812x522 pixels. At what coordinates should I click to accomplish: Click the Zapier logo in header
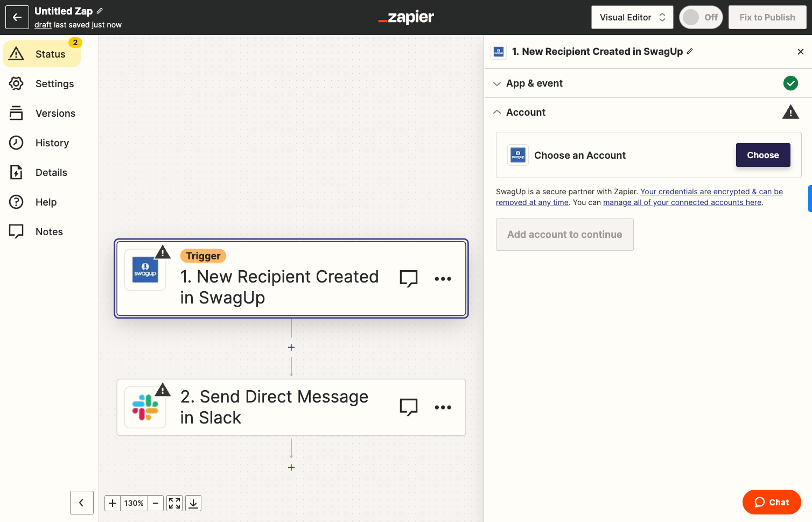pyautogui.click(x=406, y=17)
